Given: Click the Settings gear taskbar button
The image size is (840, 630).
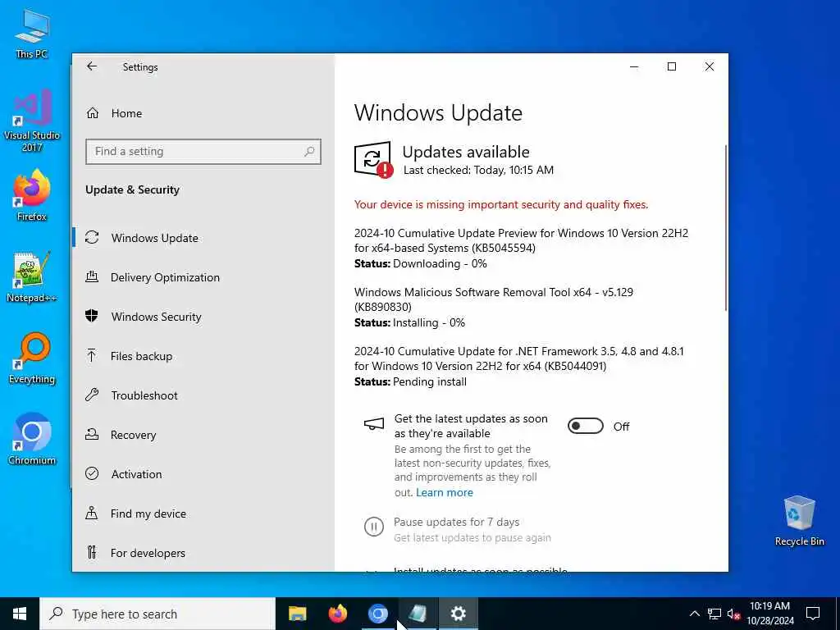Looking at the screenshot, I should pos(458,614).
